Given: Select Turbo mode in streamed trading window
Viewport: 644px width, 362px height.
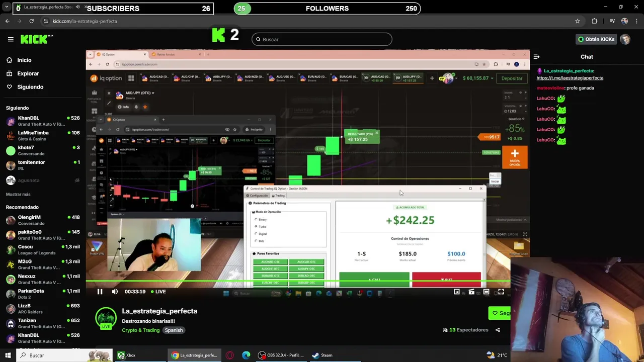Looking at the screenshot, I should tap(261, 227).
